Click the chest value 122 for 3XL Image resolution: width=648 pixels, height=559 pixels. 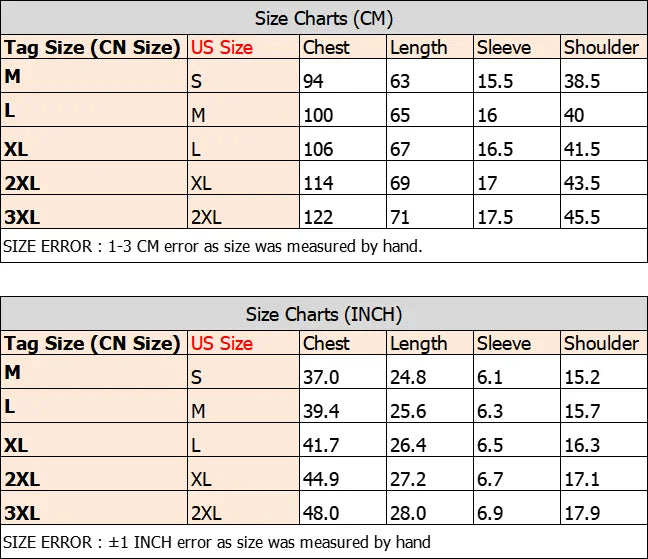(321, 217)
